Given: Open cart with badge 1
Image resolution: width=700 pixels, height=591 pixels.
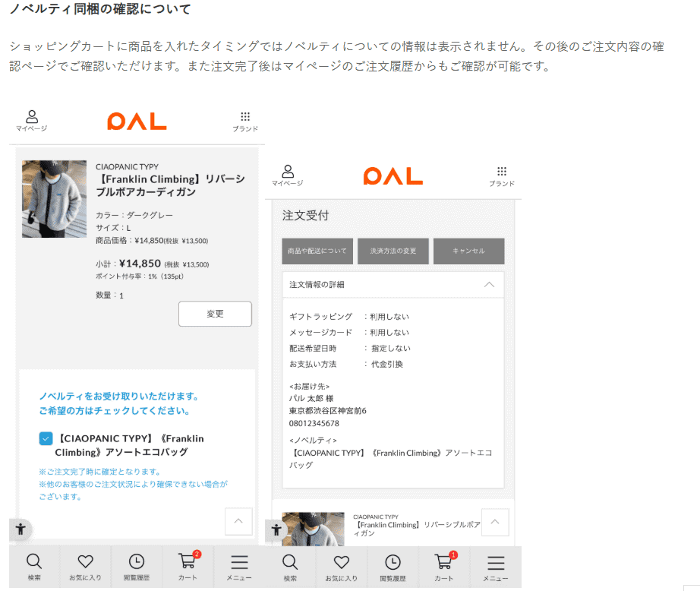Looking at the screenshot, I should 445,567.
